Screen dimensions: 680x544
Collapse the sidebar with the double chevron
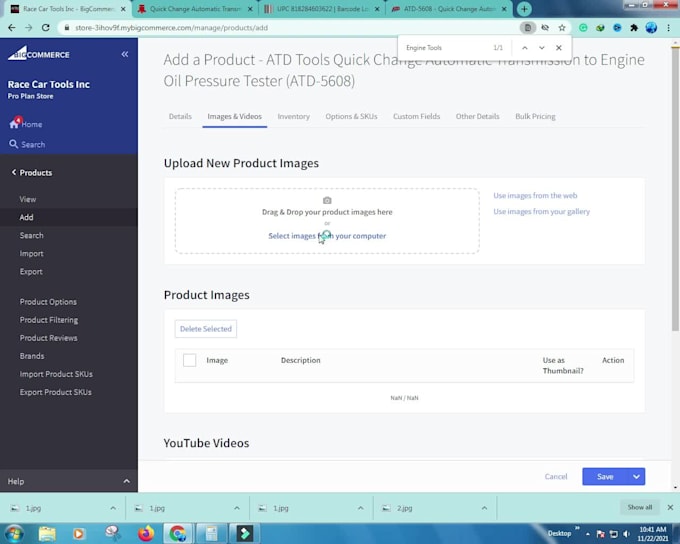[124, 54]
